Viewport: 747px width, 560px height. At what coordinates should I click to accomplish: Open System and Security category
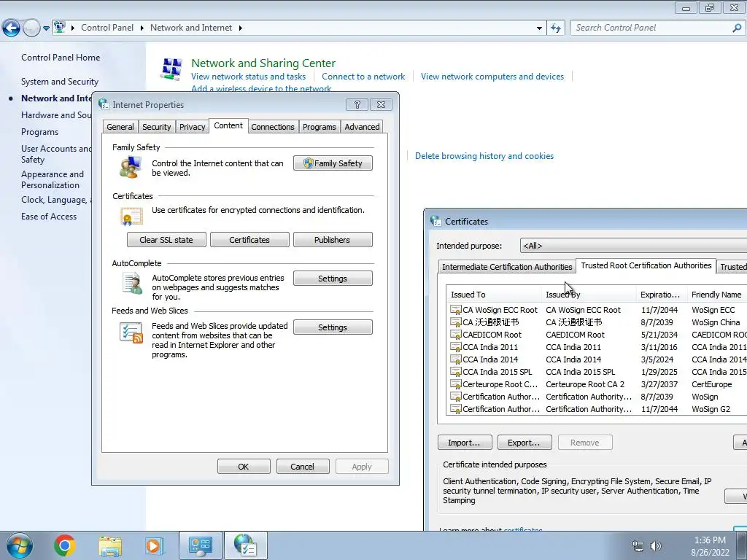pyautogui.click(x=60, y=82)
